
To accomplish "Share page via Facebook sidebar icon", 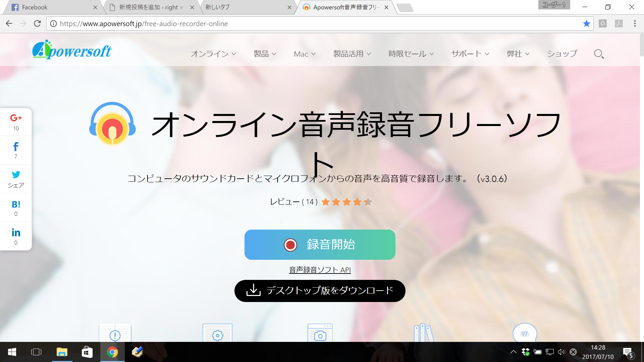I will point(16,147).
